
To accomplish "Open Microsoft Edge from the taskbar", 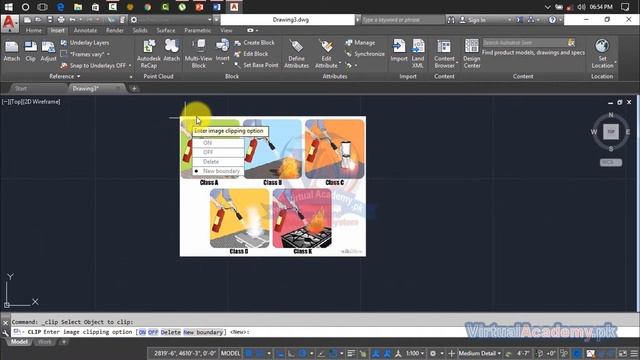I will pos(60,7).
